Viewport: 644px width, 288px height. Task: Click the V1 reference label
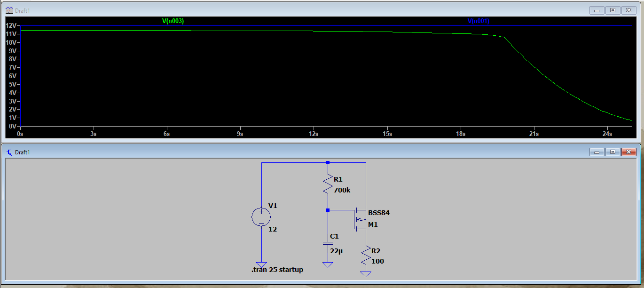(x=273, y=206)
